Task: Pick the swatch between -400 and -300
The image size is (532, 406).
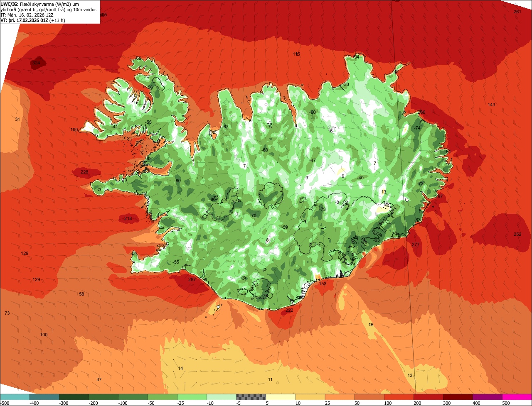Action: tap(44, 397)
